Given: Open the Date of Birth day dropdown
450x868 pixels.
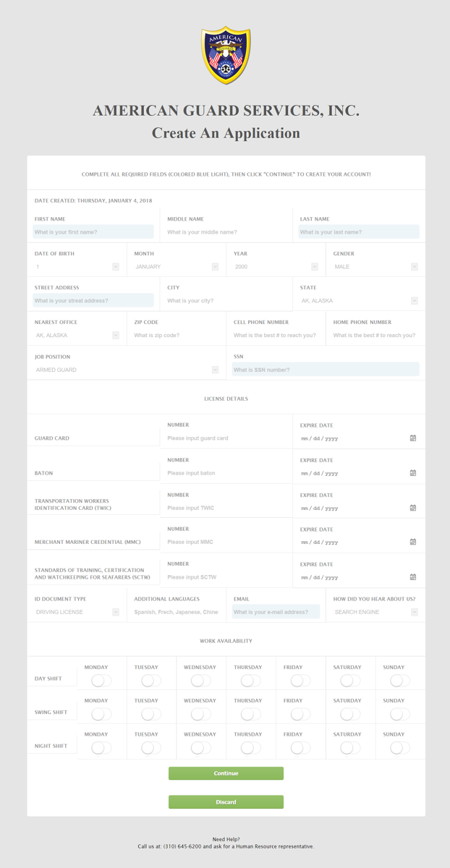Looking at the screenshot, I should (77, 267).
